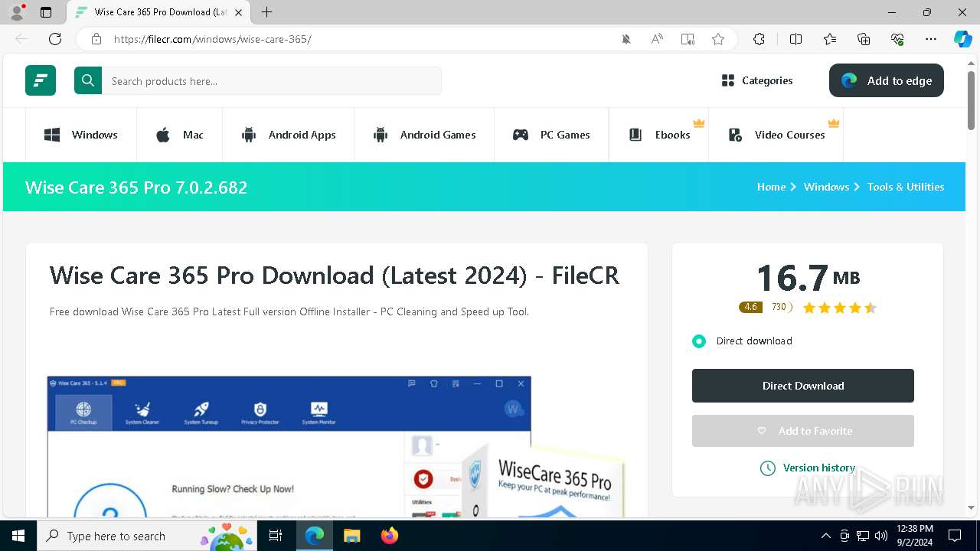Open File Explorer taskbar icon
This screenshot has height=551, width=980.
(x=351, y=536)
